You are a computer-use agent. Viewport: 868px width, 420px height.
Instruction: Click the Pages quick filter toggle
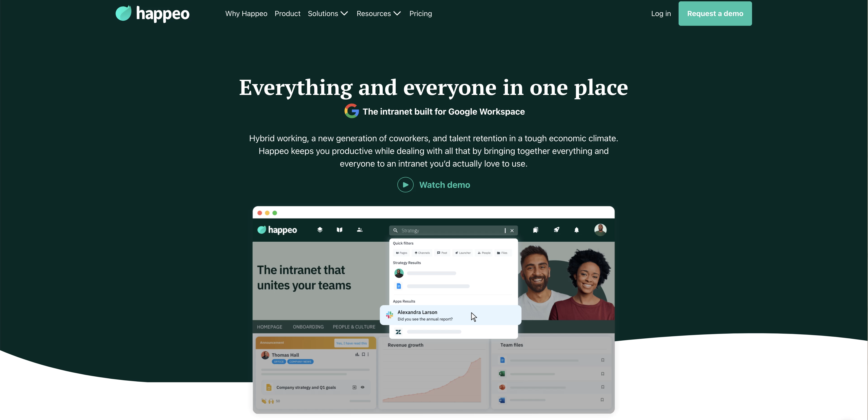[x=402, y=252]
